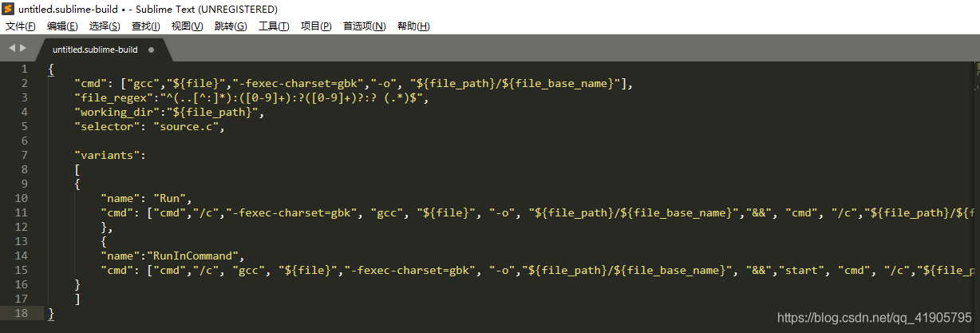This screenshot has width=980, height=333.
Task: Click the "gcc" string on line 2
Action: pos(144,83)
